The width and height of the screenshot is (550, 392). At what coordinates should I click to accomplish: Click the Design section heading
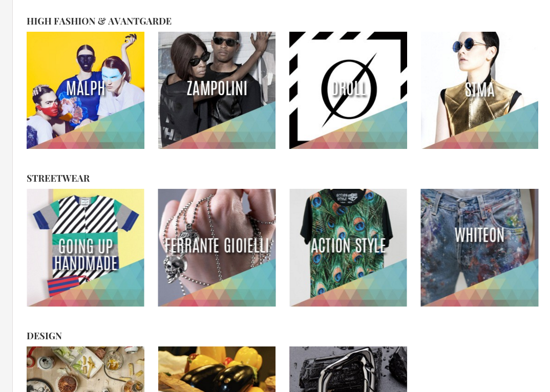pyautogui.click(x=44, y=336)
